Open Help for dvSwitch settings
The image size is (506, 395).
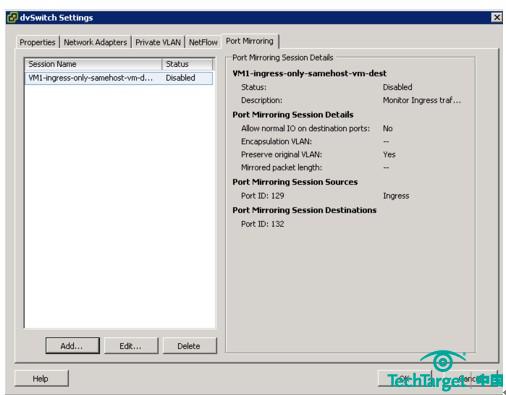pos(41,379)
